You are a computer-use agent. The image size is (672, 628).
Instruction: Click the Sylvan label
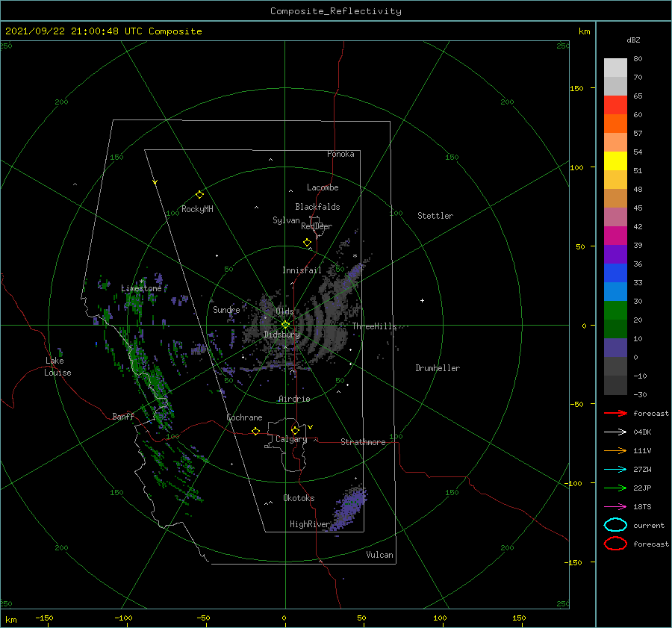pyautogui.click(x=286, y=220)
